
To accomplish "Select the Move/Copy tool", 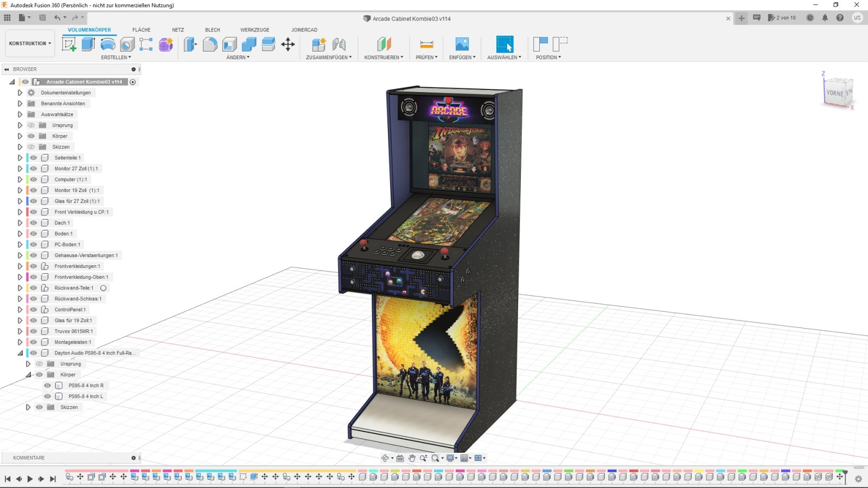I will coord(288,44).
